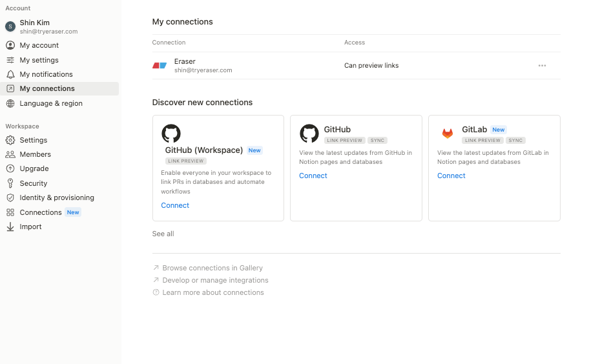Click the GitHub (Workspace) octocat logo
Viewport: 589px width, 364px height.
click(x=171, y=134)
